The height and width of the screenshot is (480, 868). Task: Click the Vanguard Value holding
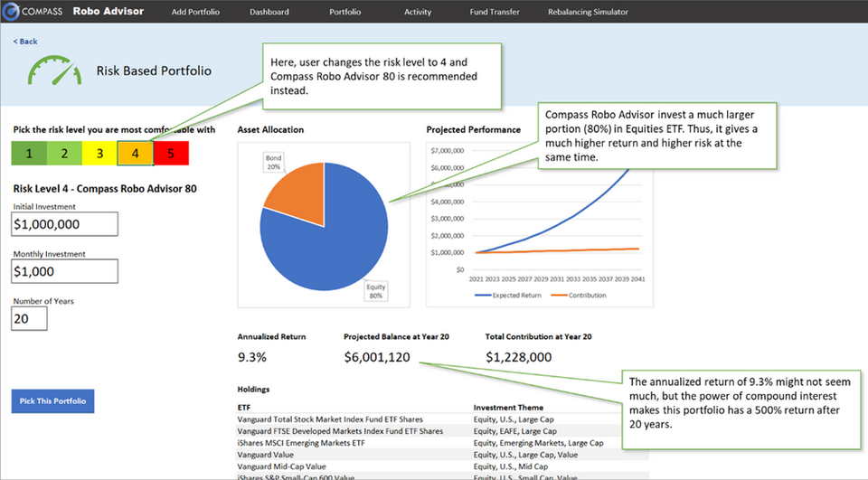click(265, 455)
